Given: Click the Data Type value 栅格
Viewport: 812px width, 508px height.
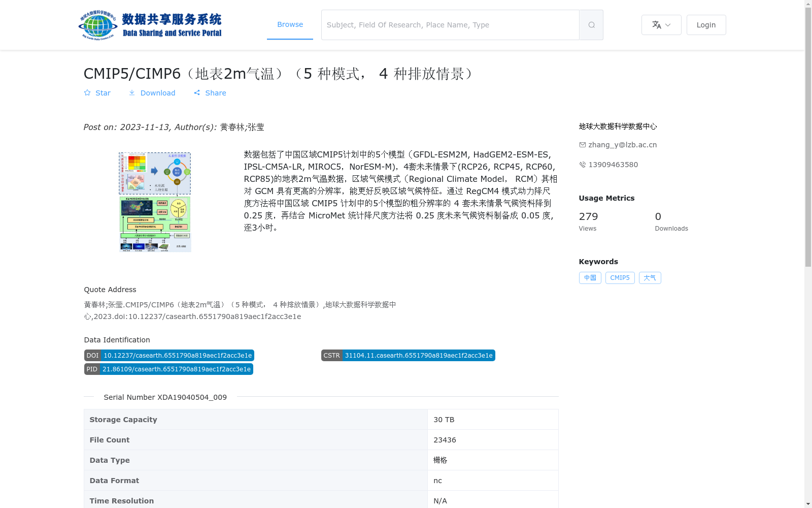Looking at the screenshot, I should pyautogui.click(x=440, y=460).
